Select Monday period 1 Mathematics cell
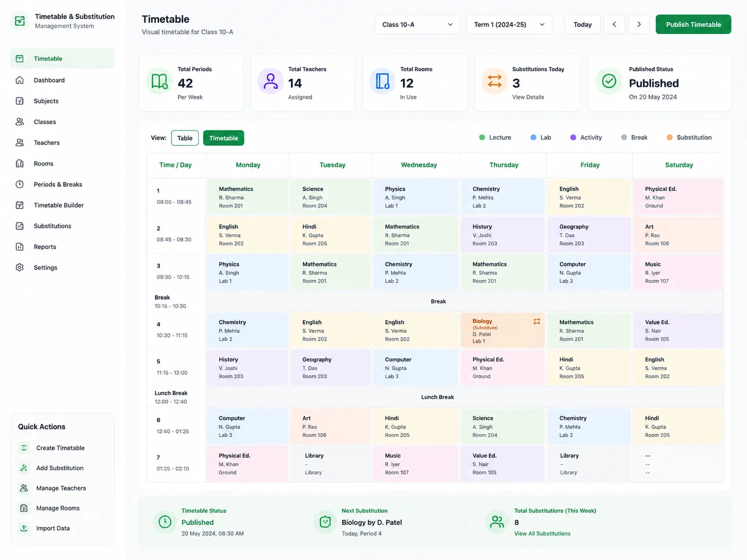 click(x=247, y=197)
